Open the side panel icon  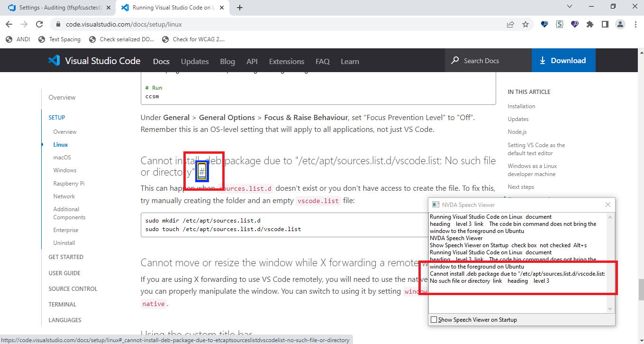605,24
